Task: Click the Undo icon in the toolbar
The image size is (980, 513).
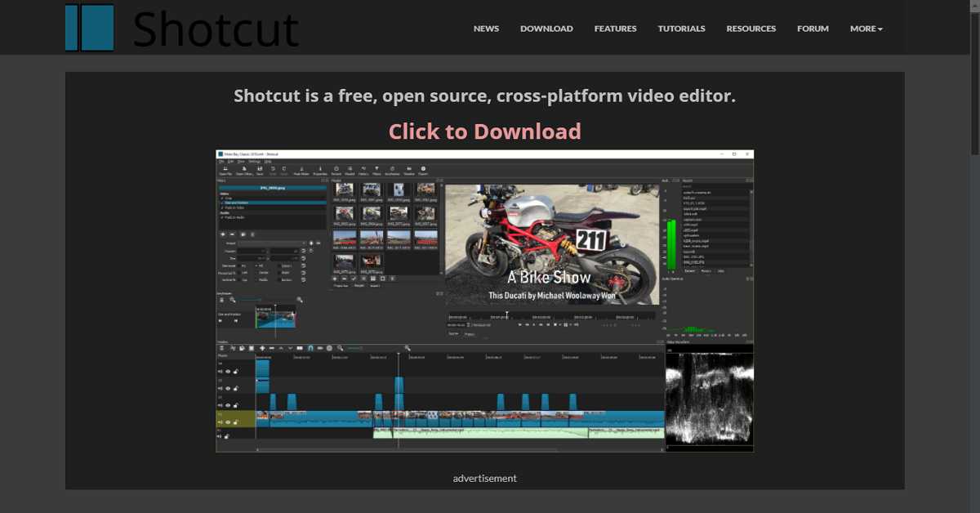Action: tap(273, 170)
